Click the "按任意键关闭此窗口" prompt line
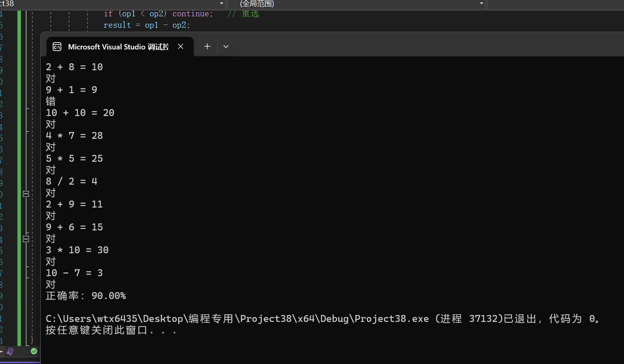The image size is (624, 364). pyautogui.click(x=111, y=330)
